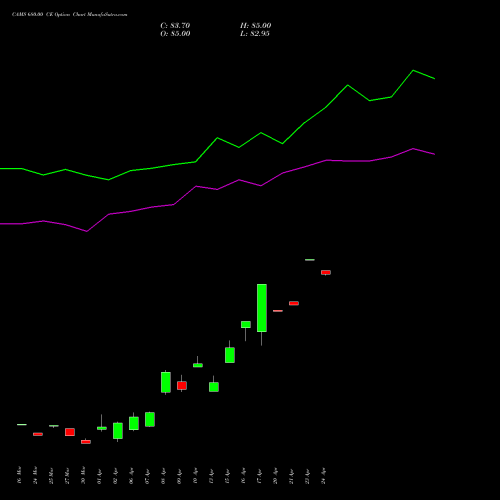This screenshot has width=500, height=500.
Task: Click the open value O: 85.00
Action: click(x=175, y=34)
